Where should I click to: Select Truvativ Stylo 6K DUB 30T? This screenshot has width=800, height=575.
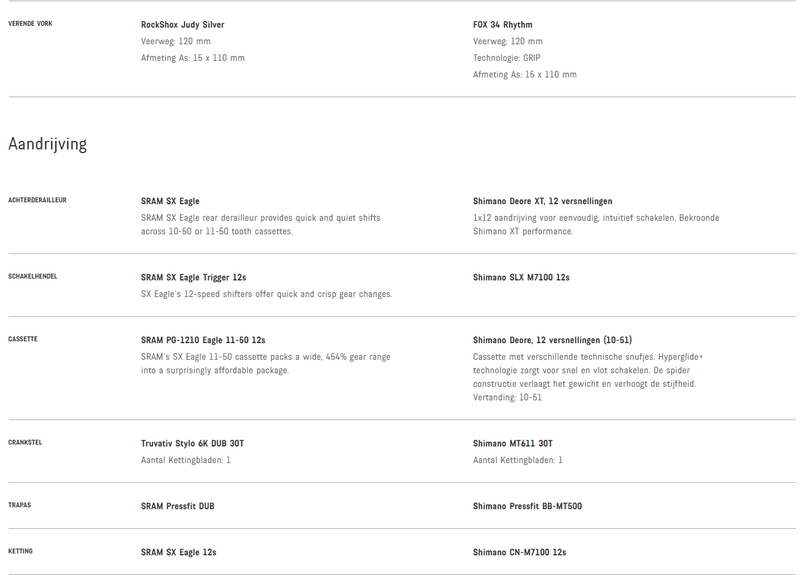tap(192, 443)
